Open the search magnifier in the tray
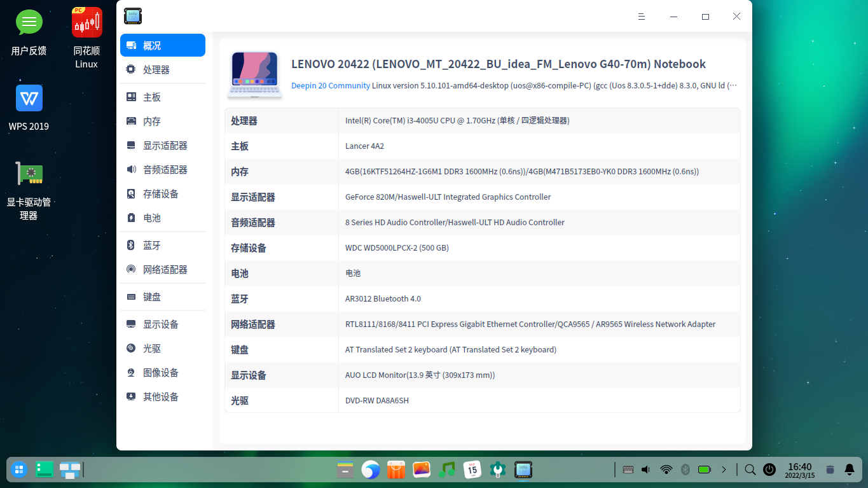Image resolution: width=868 pixels, height=488 pixels. (x=750, y=470)
